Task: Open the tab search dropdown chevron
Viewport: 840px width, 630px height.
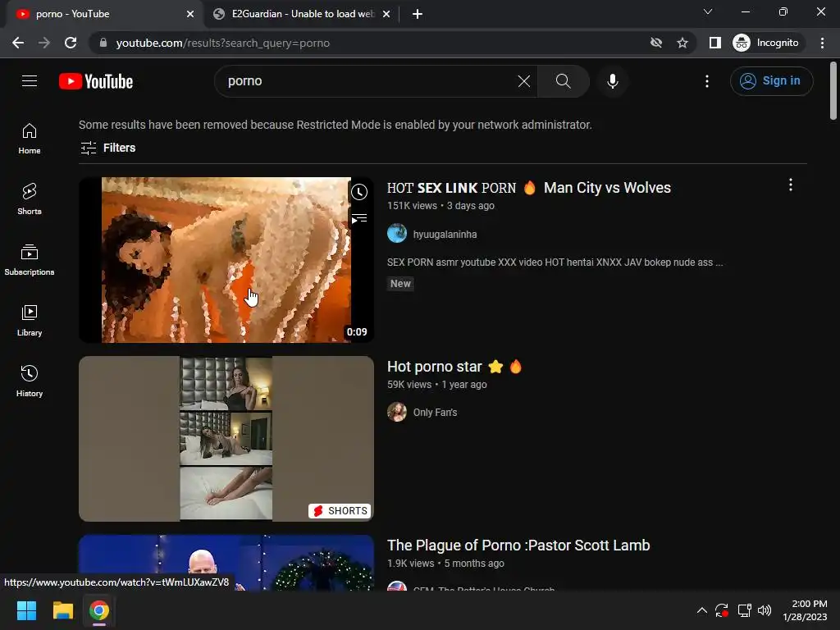Action: coord(708,11)
